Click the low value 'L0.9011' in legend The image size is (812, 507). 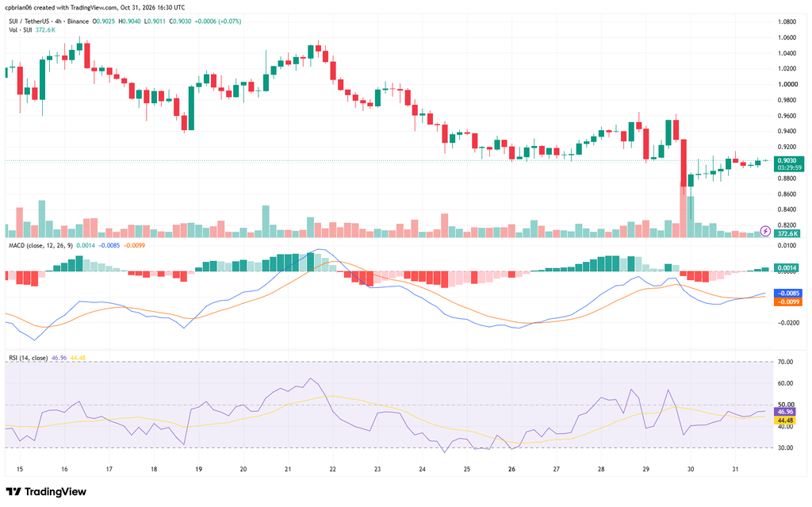[x=154, y=21]
